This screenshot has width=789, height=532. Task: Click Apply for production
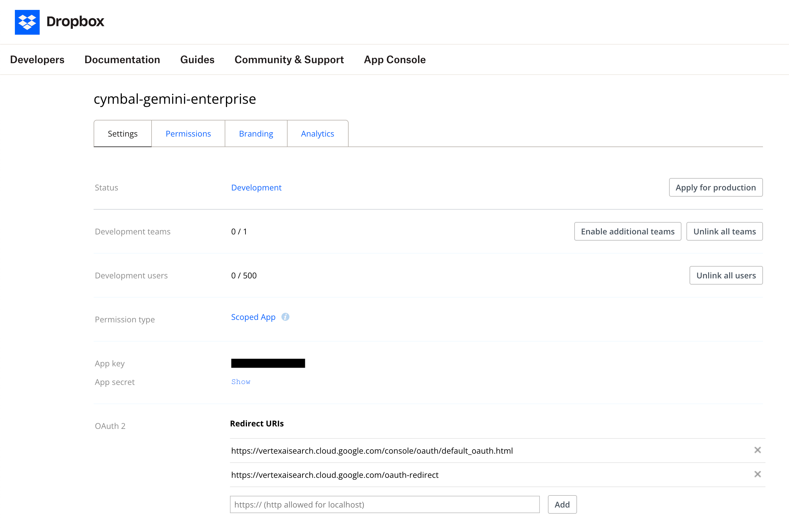coord(716,187)
